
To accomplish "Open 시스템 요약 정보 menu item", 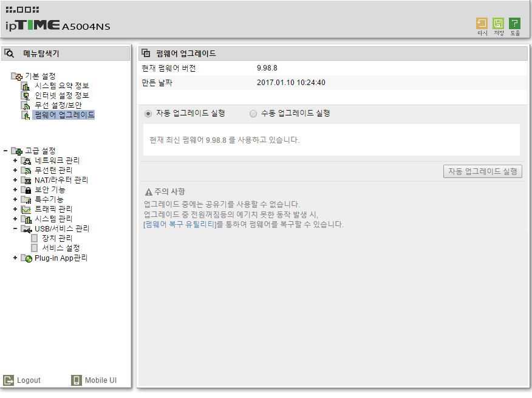I will click(x=62, y=86).
